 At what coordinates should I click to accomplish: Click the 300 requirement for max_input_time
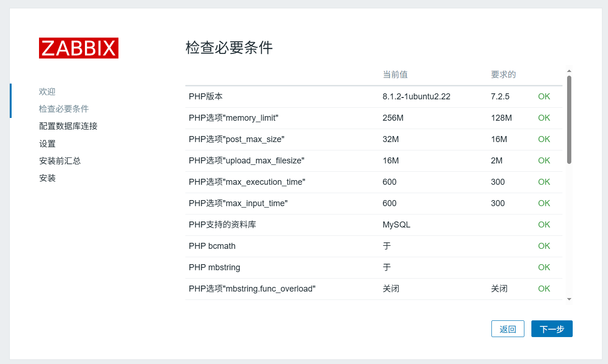coord(498,203)
